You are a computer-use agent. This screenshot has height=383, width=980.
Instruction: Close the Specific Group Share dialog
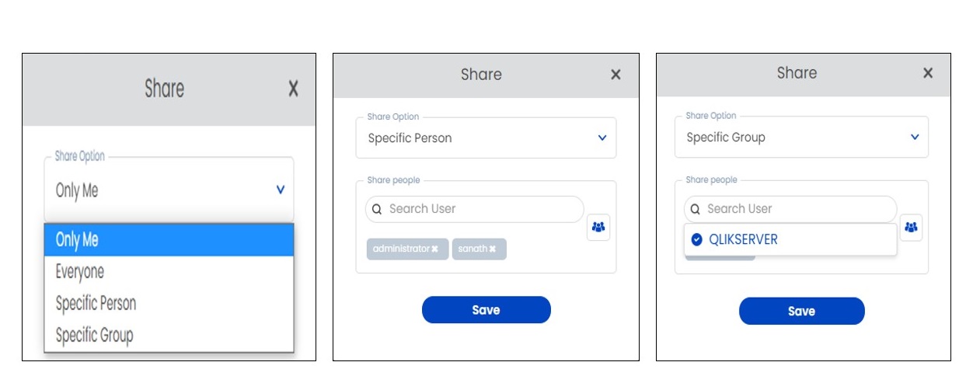click(x=928, y=73)
